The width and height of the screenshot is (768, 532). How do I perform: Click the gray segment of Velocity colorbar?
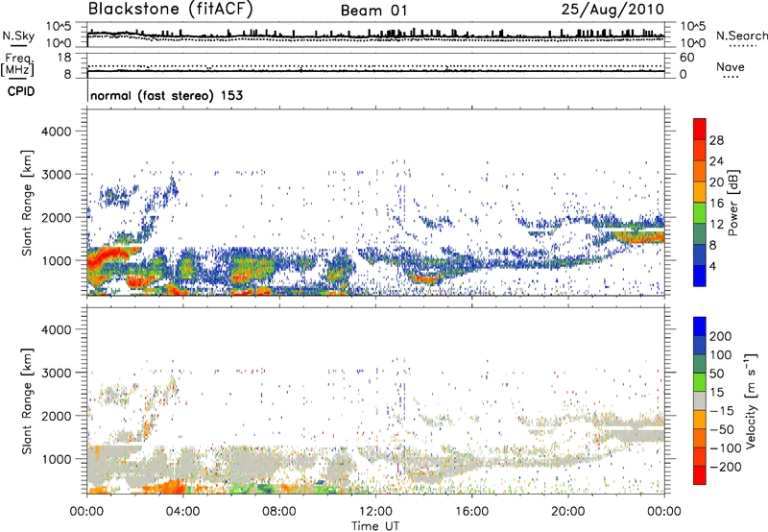pyautogui.click(x=700, y=400)
